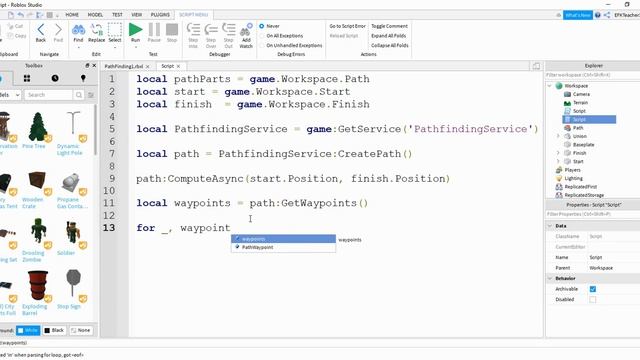640x360 pixels.
Task: Click the share icon near What's New
Action: (x=607, y=15)
